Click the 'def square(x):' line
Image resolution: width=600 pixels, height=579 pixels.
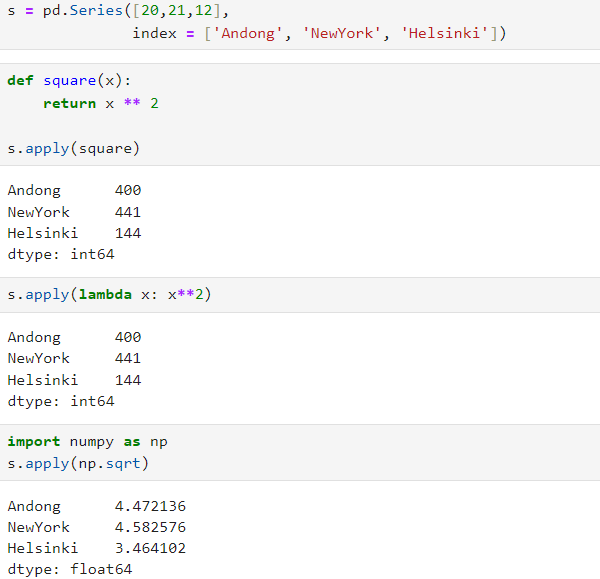(x=69, y=81)
